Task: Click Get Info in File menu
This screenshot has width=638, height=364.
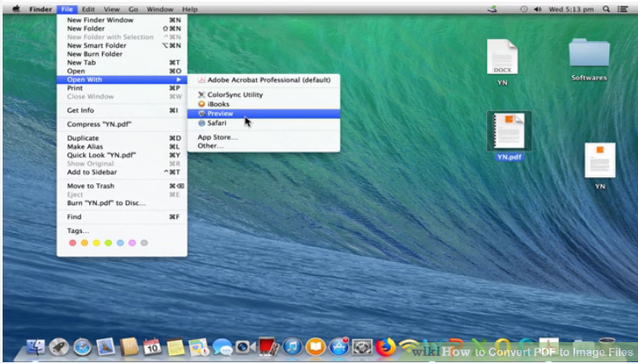Action: coord(80,111)
